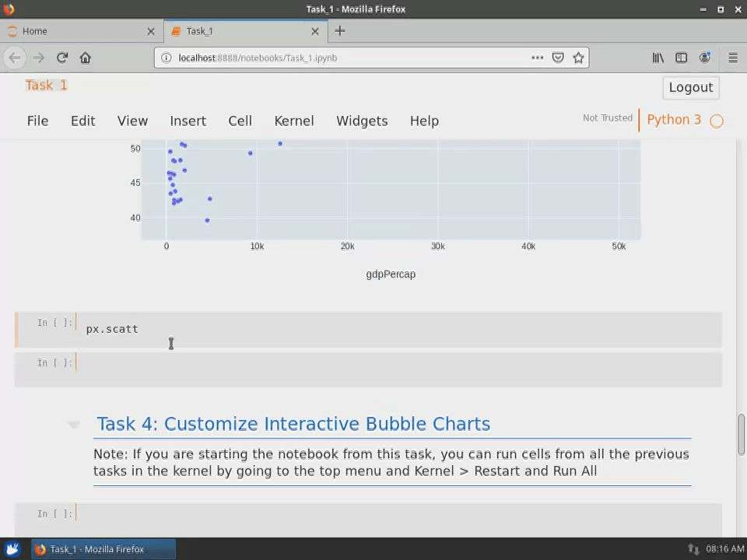
Task: Click the browser home icon
Action: click(x=86, y=58)
